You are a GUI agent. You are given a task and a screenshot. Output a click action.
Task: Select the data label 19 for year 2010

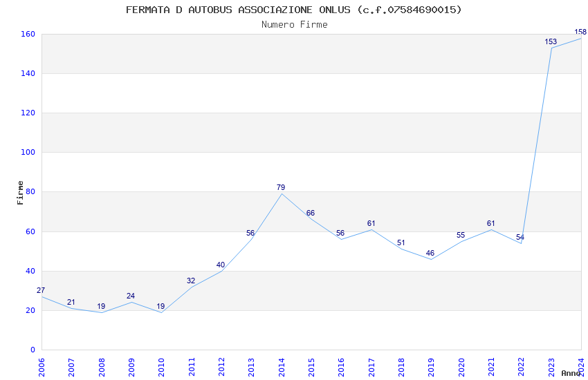click(x=160, y=306)
